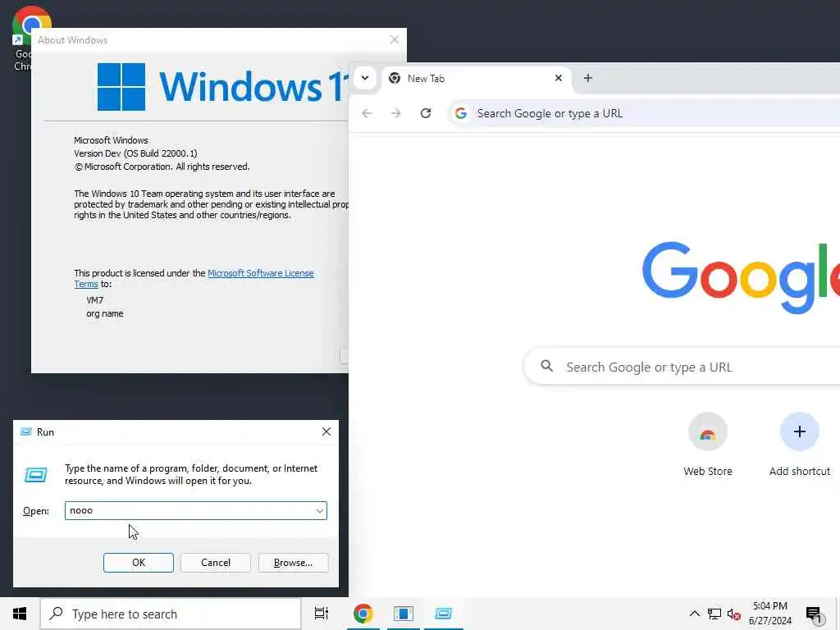Go forward in Chrome
Image resolution: width=840 pixels, height=630 pixels.
pos(396,113)
